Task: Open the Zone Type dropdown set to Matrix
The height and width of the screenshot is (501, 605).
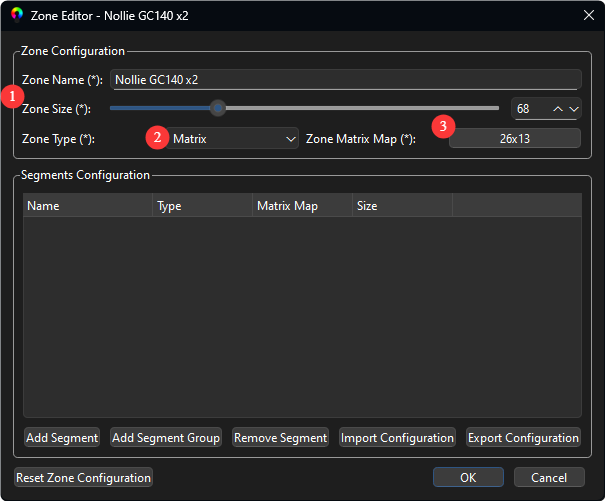Action: coord(232,139)
